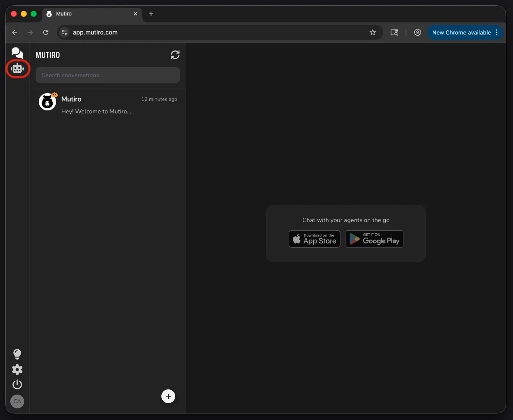The height and width of the screenshot is (420, 513).
Task: Click the Mutiro bear avatar thumbnail
Action: coord(47,102)
